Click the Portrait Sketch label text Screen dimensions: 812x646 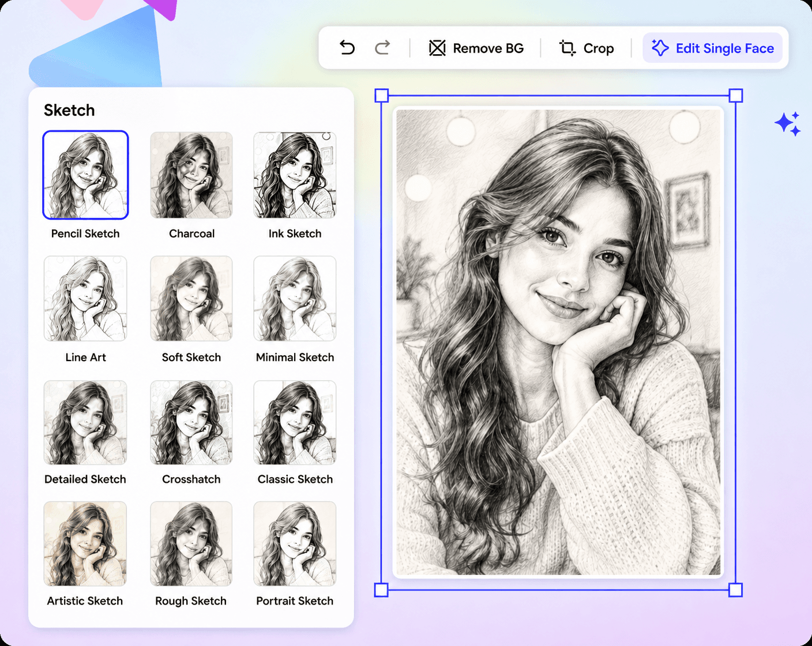pos(295,601)
